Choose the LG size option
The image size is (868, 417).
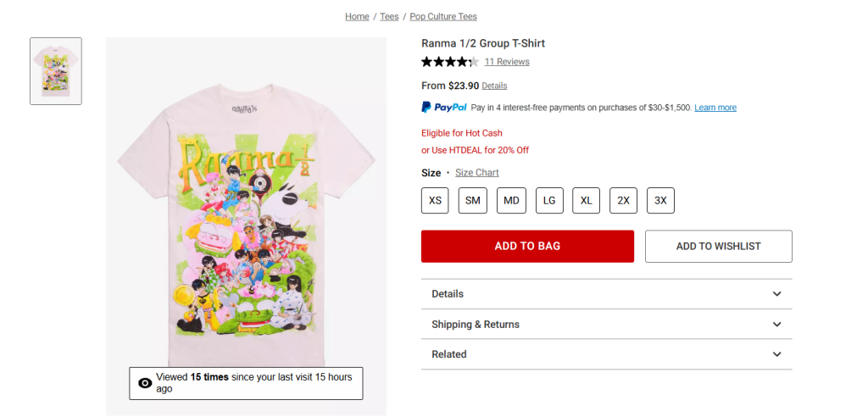tap(549, 201)
